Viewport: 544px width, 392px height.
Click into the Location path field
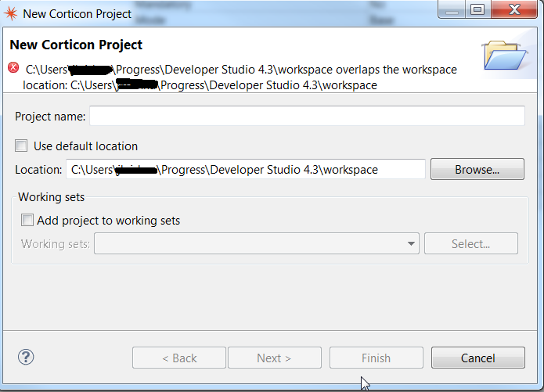246,169
